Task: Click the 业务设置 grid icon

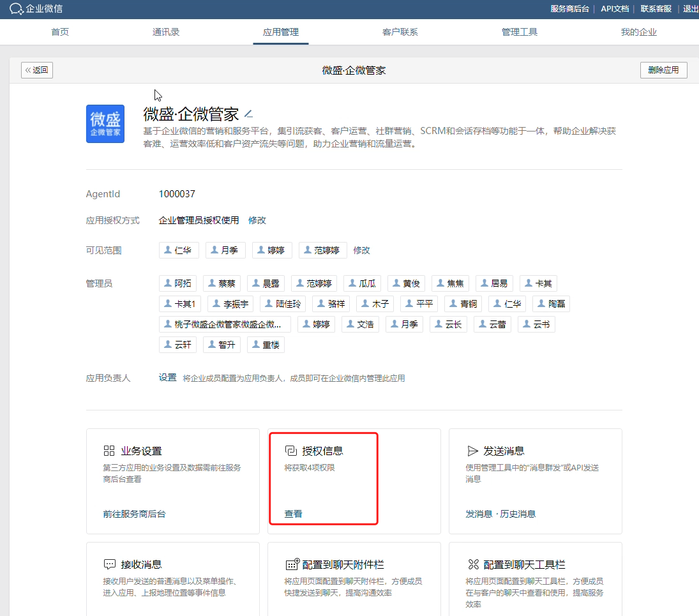Action: (x=109, y=451)
